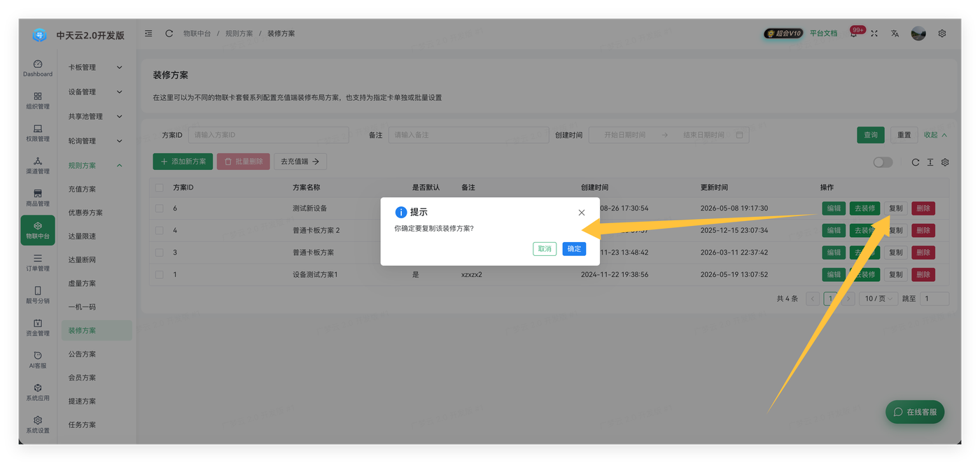
Task: Change table row density icon
Action: [x=930, y=162]
